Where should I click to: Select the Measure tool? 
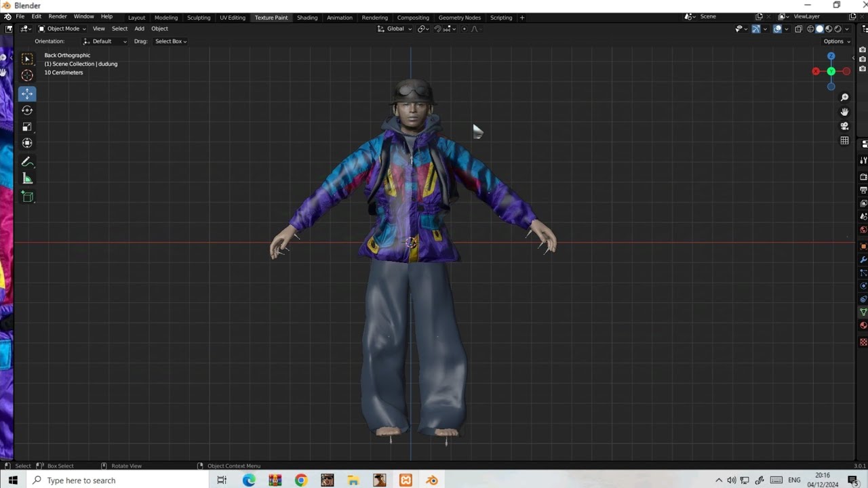click(27, 179)
